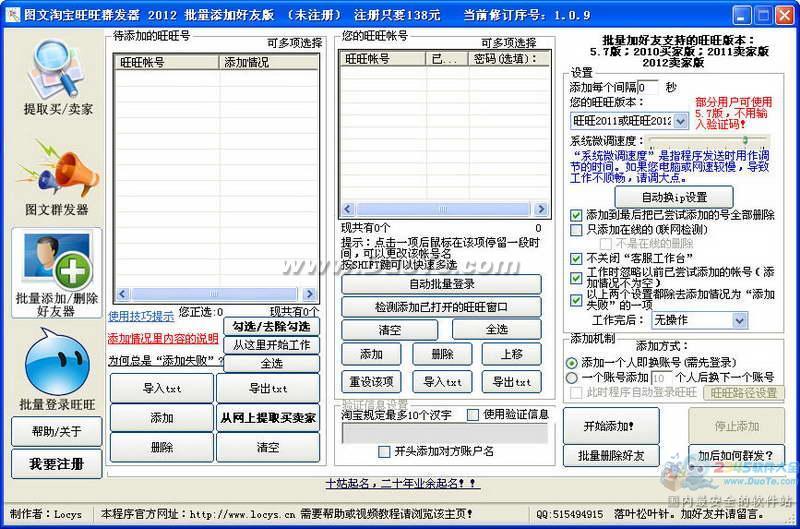Enable 使用验证信息 checkbox
Image resolution: width=800 pixels, height=529 pixels.
pos(473,414)
